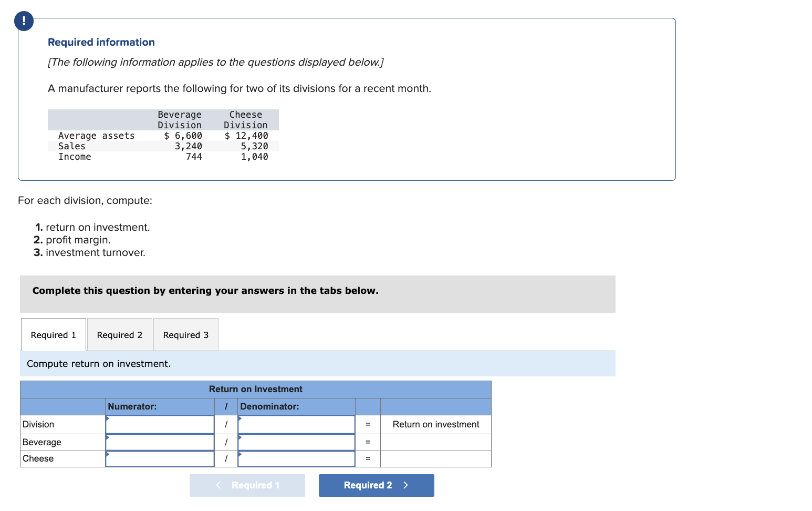The width and height of the screenshot is (812, 511).
Task: Switch to the Required 3 tab
Action: click(185, 334)
